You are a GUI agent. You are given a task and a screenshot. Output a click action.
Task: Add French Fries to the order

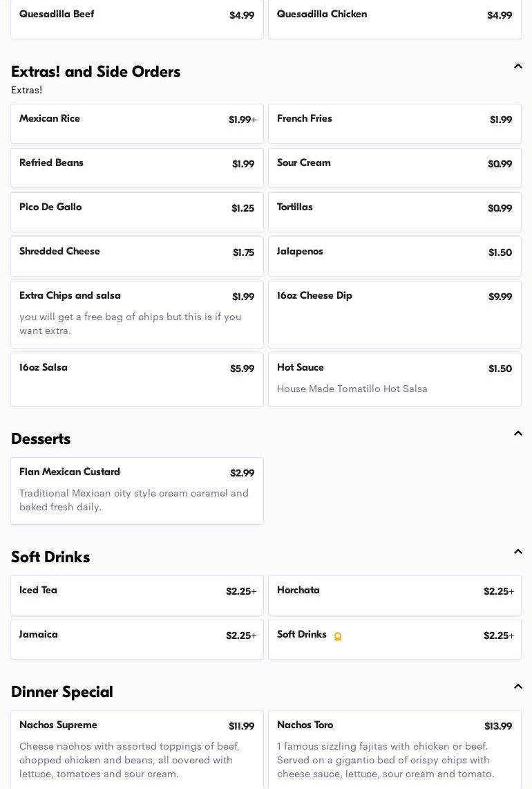pos(395,124)
